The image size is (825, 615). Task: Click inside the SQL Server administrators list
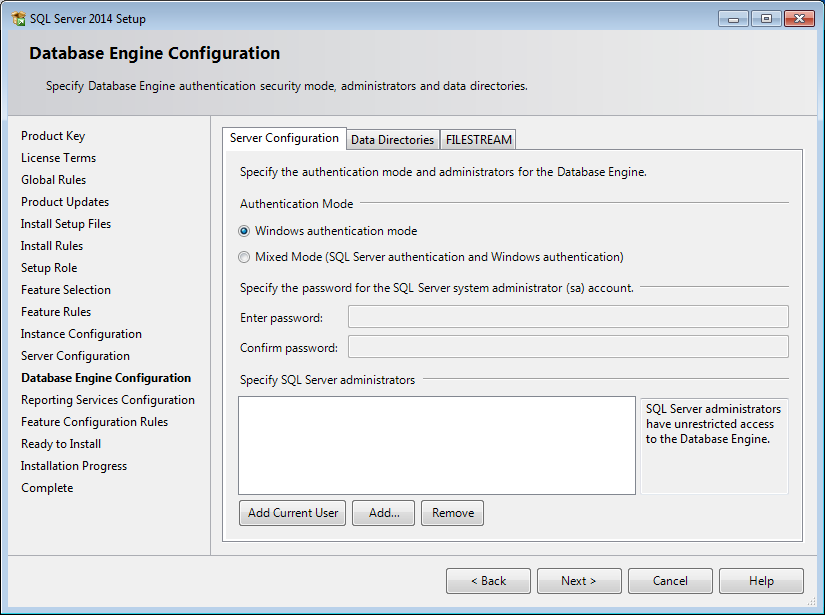[437, 445]
